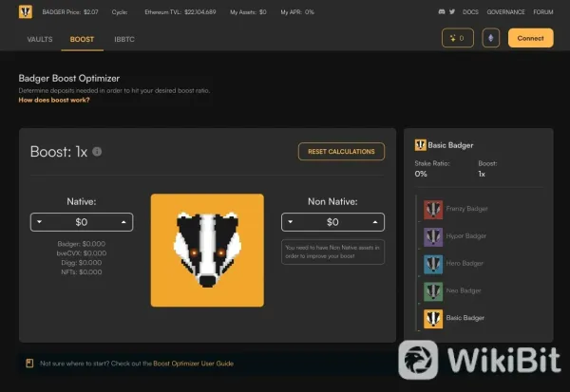Click the Ethereum TVL value
This screenshot has width=570, height=392.
(x=199, y=12)
